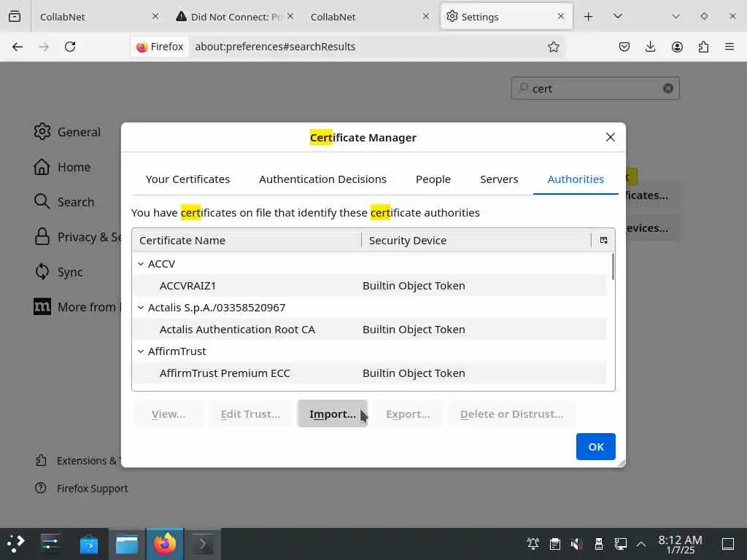Open the Firefox account icon
Viewport: 747px width, 560px height.
677,47
